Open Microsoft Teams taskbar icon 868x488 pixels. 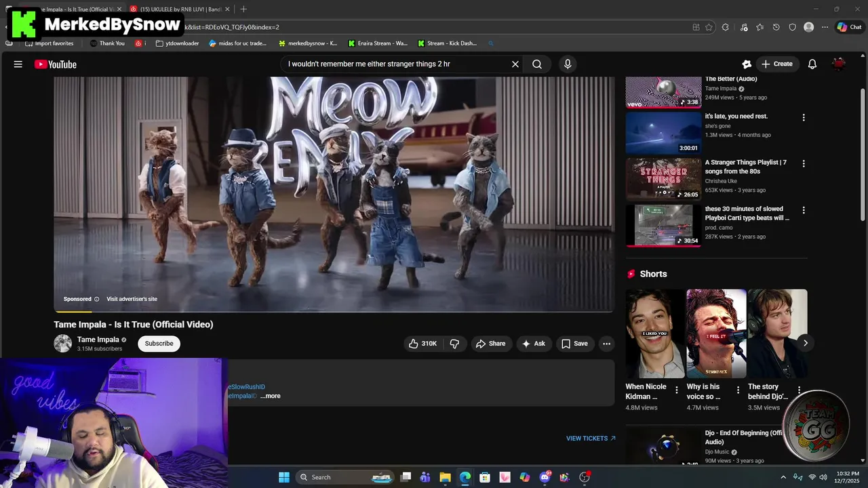click(425, 477)
